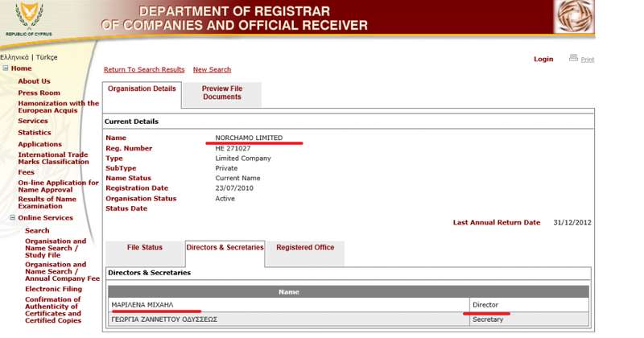Click Return To Search Results link
644x338 pixels.
[144, 70]
